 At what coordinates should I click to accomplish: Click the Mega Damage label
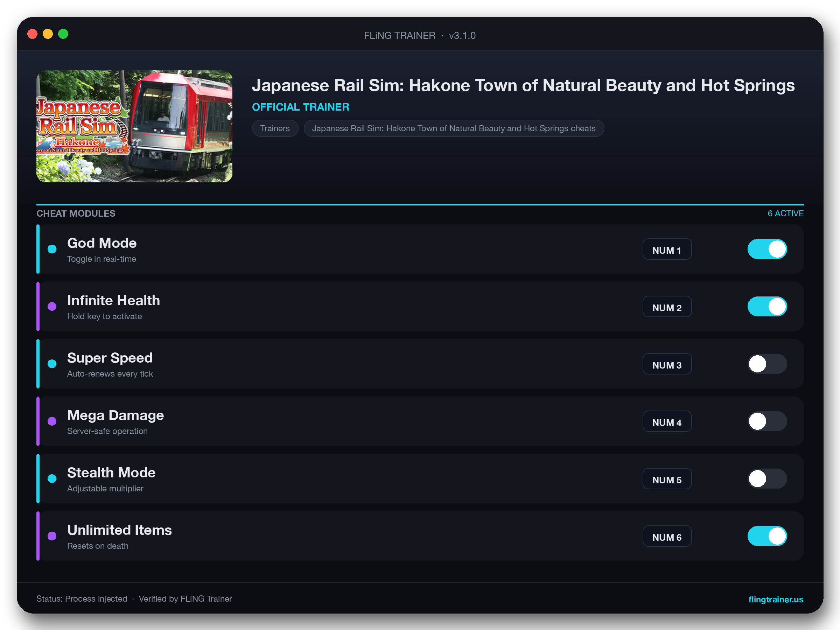pyautogui.click(x=115, y=415)
